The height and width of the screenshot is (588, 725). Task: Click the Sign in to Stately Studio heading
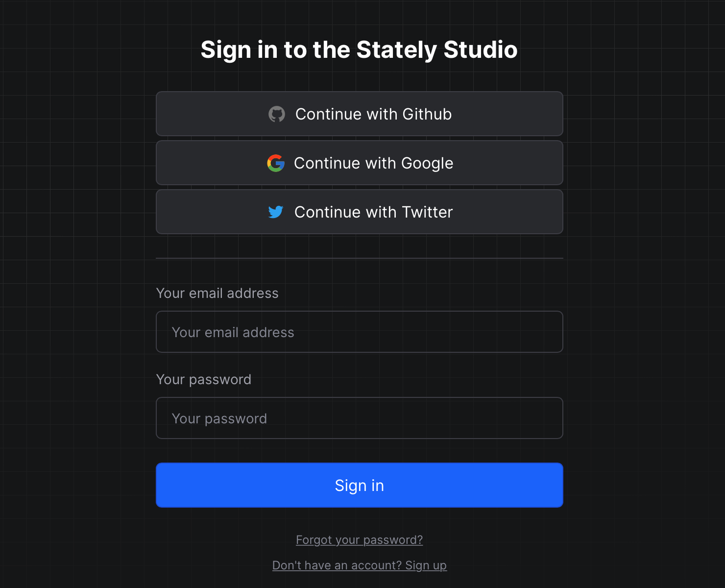(x=359, y=49)
